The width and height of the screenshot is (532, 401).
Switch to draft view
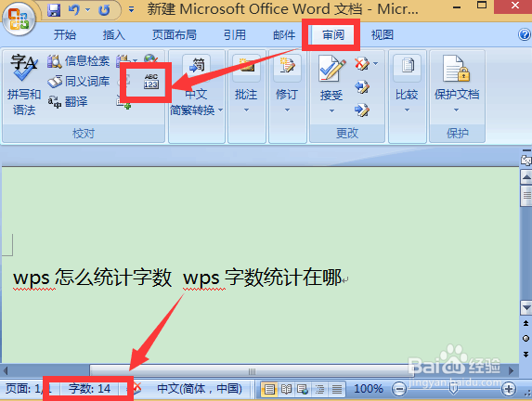337,389
